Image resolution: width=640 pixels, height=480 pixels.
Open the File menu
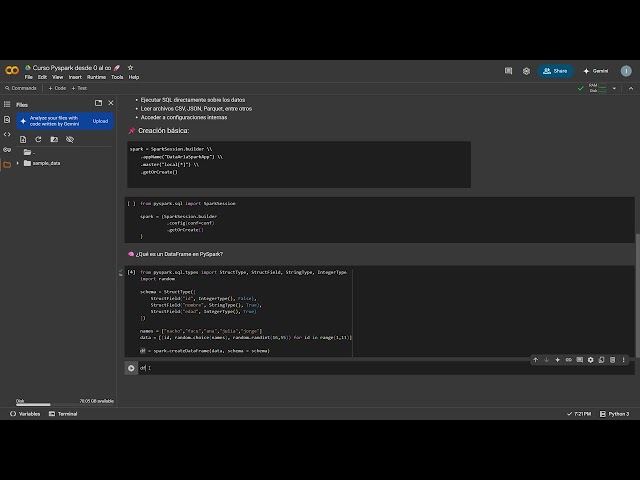pyautogui.click(x=29, y=77)
